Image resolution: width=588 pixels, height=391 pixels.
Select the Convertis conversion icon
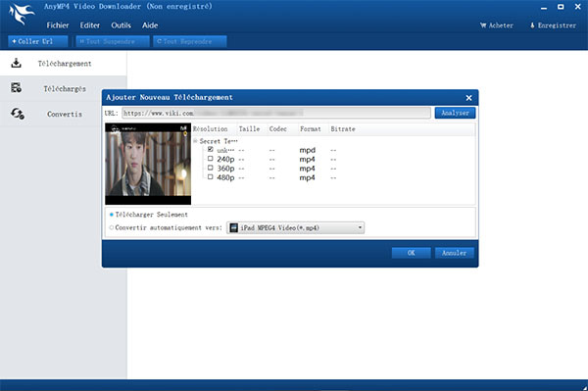point(18,114)
